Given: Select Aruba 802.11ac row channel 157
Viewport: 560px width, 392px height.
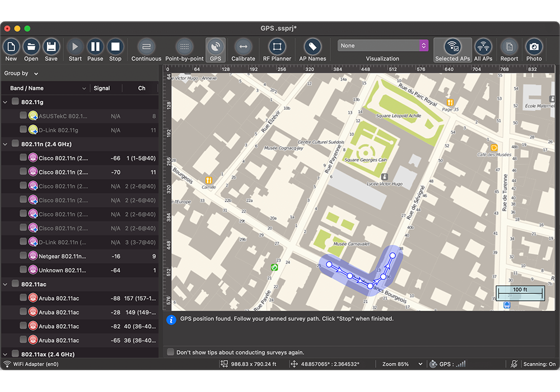Looking at the screenshot, I should pyautogui.click(x=80, y=298).
